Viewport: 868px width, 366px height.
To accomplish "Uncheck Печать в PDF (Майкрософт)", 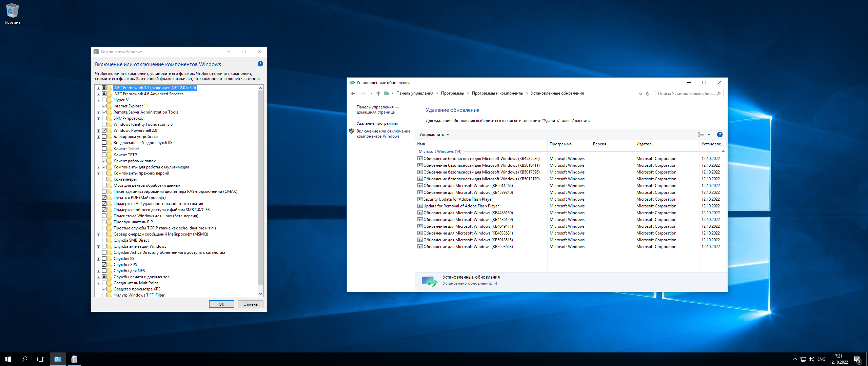I will point(104,198).
